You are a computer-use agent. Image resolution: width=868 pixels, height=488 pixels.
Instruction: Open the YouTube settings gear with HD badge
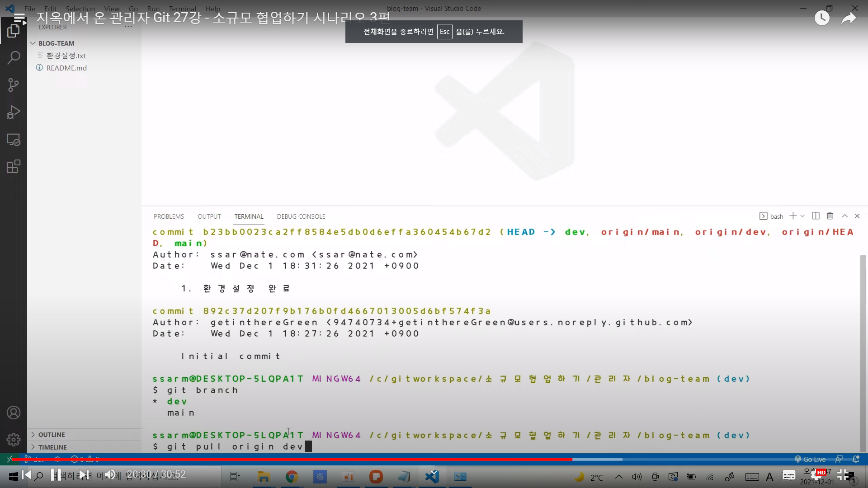(x=818, y=474)
